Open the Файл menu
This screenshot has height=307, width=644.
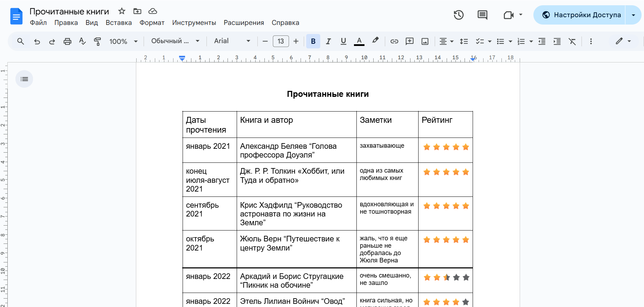tap(38, 23)
